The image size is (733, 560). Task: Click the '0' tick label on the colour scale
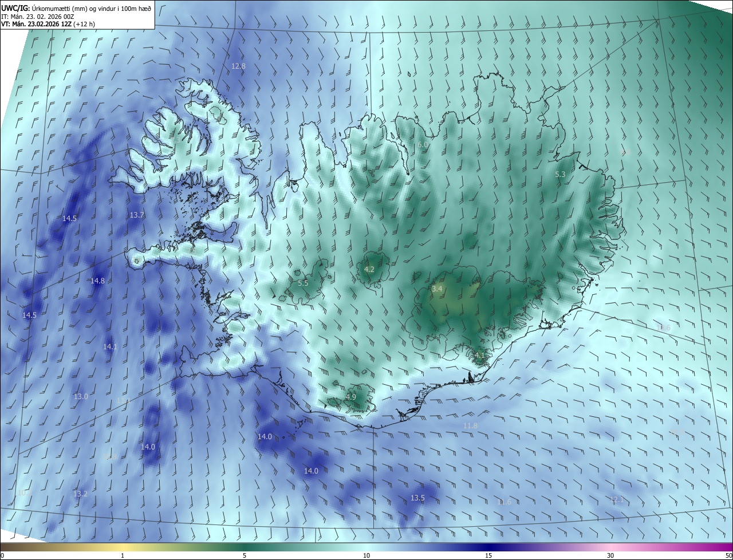(x=2, y=555)
